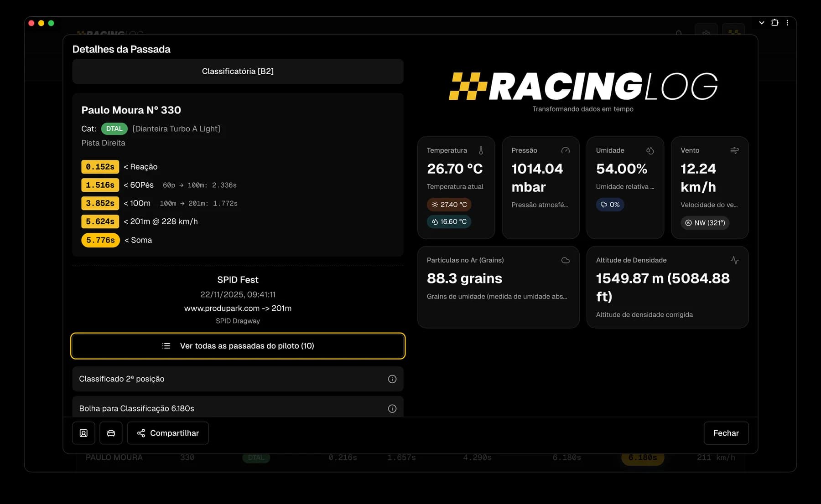This screenshot has width=821, height=504.
Task: Click the gauge icon on Pressão card
Action: pos(566,150)
